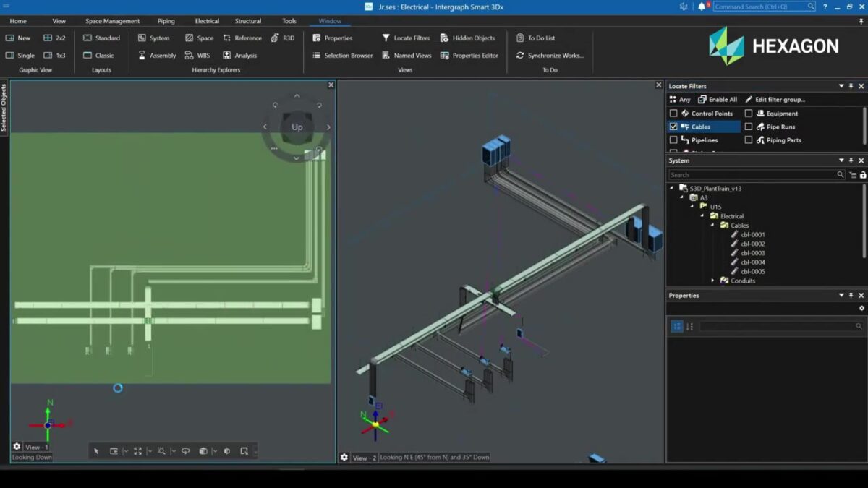Click the New graphic view icon

coord(10,38)
